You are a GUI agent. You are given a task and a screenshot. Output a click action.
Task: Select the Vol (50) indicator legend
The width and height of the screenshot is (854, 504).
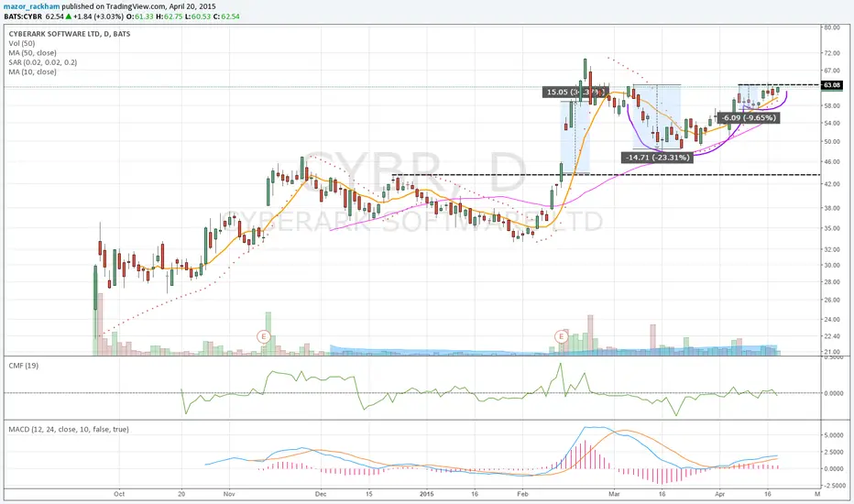click(x=22, y=43)
